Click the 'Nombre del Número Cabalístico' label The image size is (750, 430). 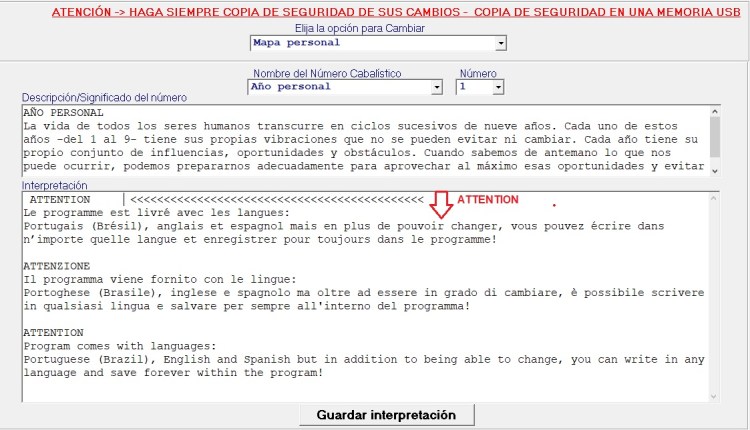point(326,74)
